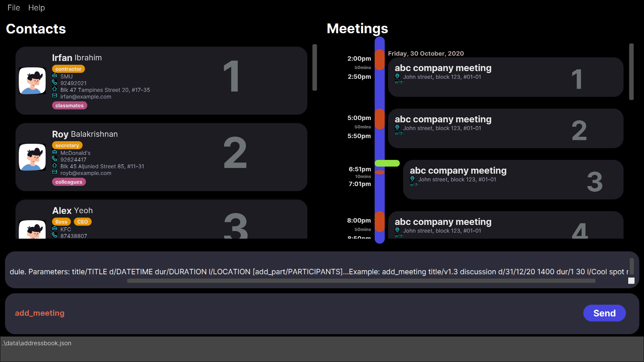Click phone icon next to 92492021
The image size is (644, 362).
(55, 82)
